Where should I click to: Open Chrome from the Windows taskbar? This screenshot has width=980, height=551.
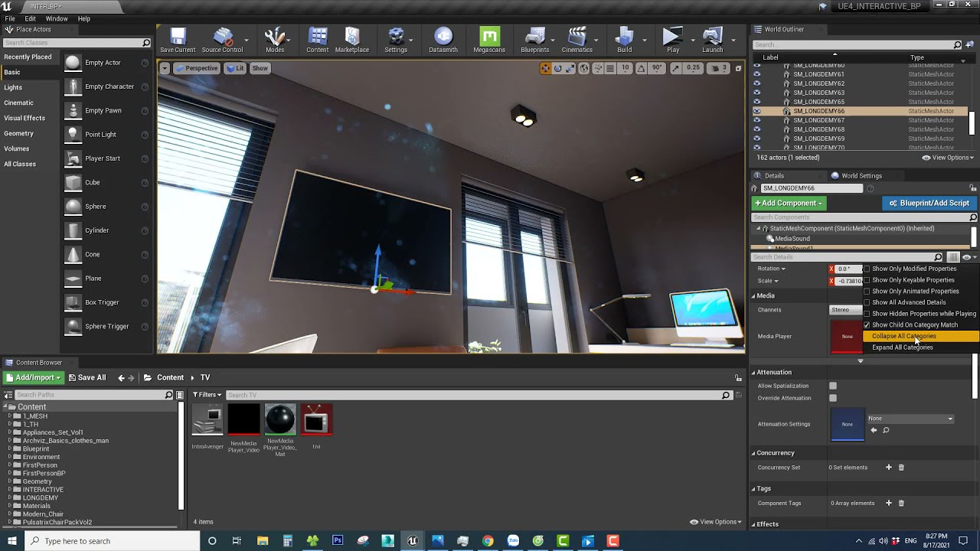click(x=488, y=541)
